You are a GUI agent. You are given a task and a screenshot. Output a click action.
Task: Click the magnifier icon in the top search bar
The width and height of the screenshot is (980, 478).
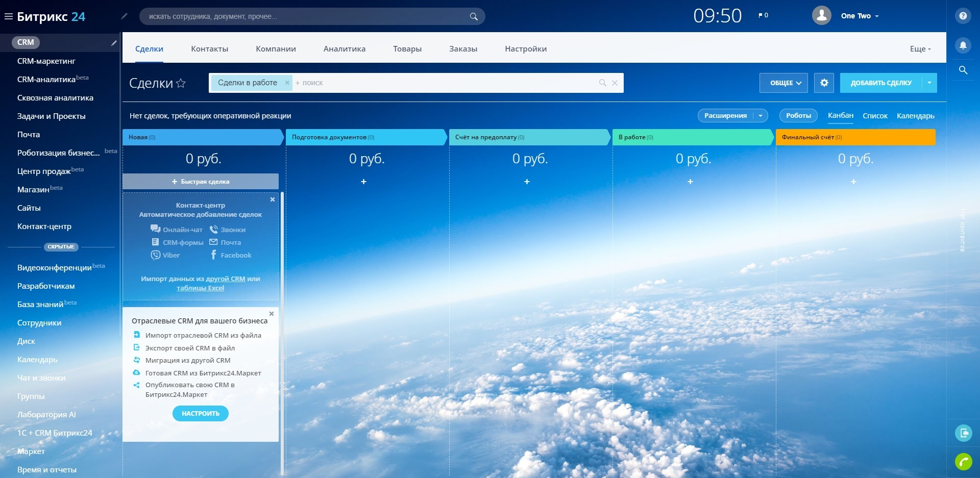(474, 16)
